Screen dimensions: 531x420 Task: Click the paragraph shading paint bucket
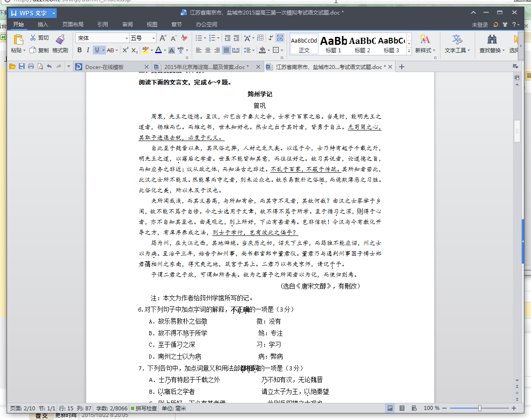tap(262, 50)
